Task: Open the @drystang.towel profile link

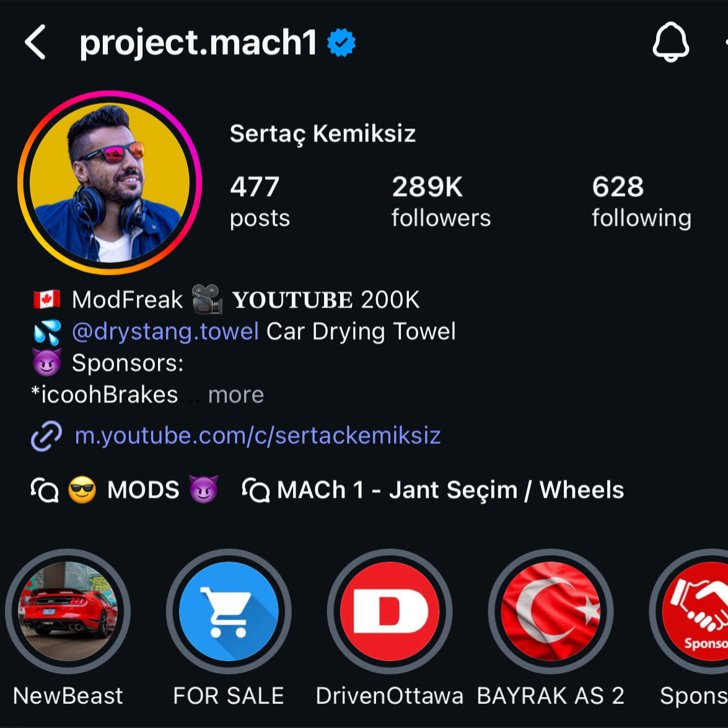Action: point(166,331)
